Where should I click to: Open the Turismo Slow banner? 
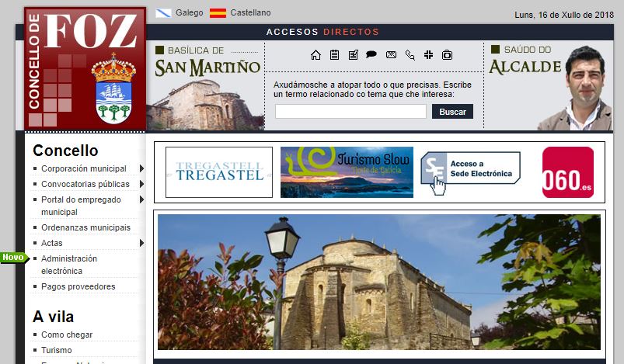tap(347, 172)
